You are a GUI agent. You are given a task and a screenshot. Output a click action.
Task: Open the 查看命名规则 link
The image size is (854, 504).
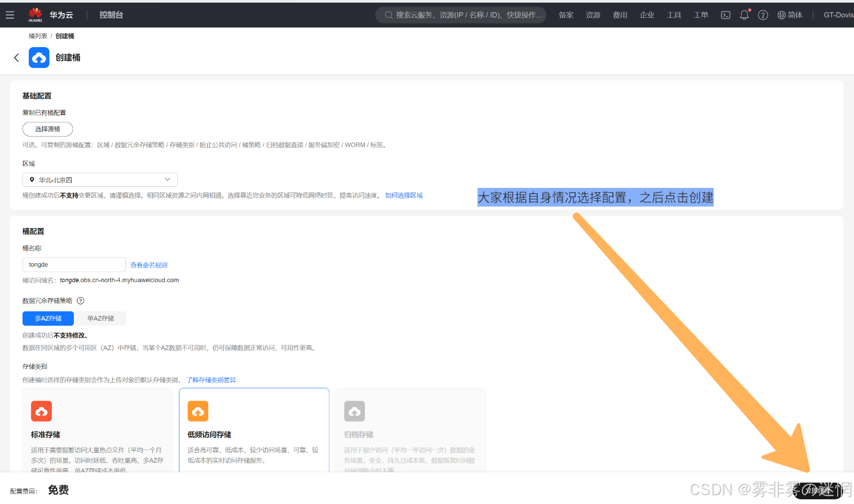(x=149, y=265)
